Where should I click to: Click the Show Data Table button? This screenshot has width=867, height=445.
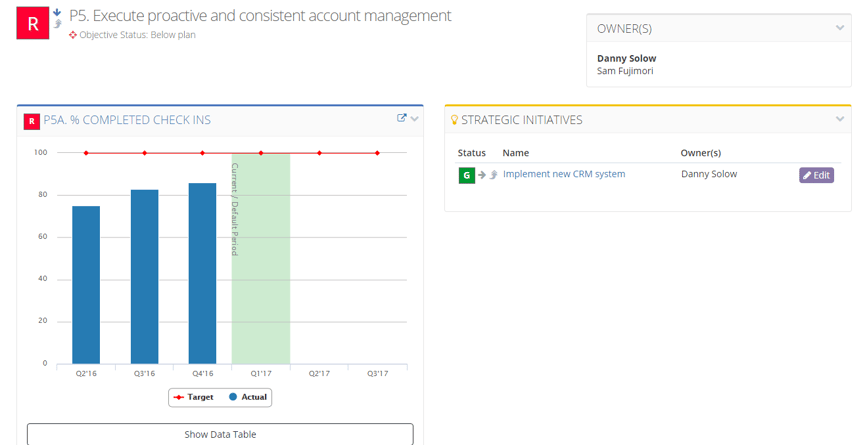(220, 434)
